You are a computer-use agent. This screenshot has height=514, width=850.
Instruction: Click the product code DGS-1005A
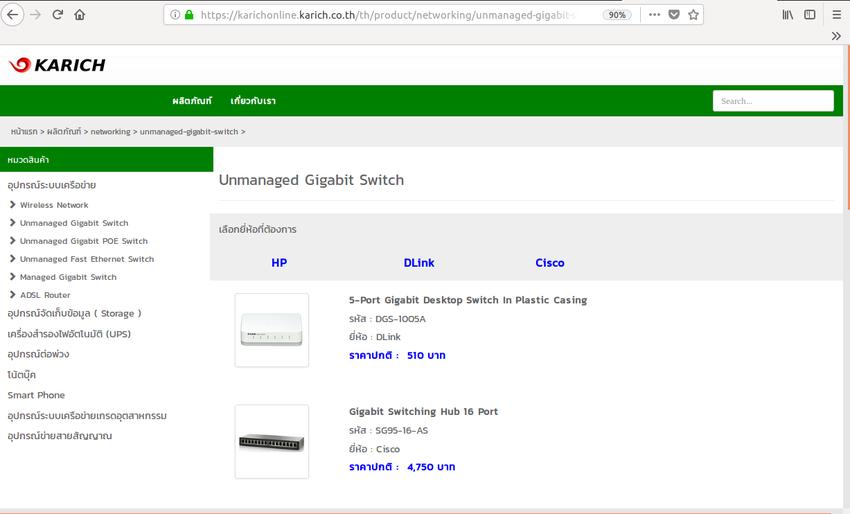(x=400, y=319)
